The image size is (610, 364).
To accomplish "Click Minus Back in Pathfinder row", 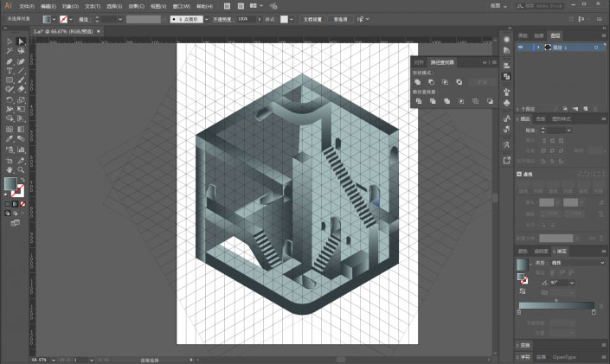I will 490,101.
